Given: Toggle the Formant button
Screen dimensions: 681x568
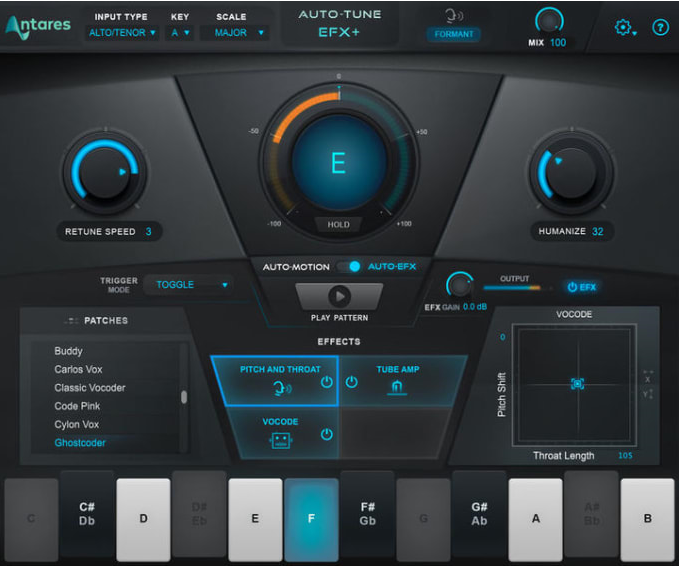Looking at the screenshot, I should pos(454,34).
